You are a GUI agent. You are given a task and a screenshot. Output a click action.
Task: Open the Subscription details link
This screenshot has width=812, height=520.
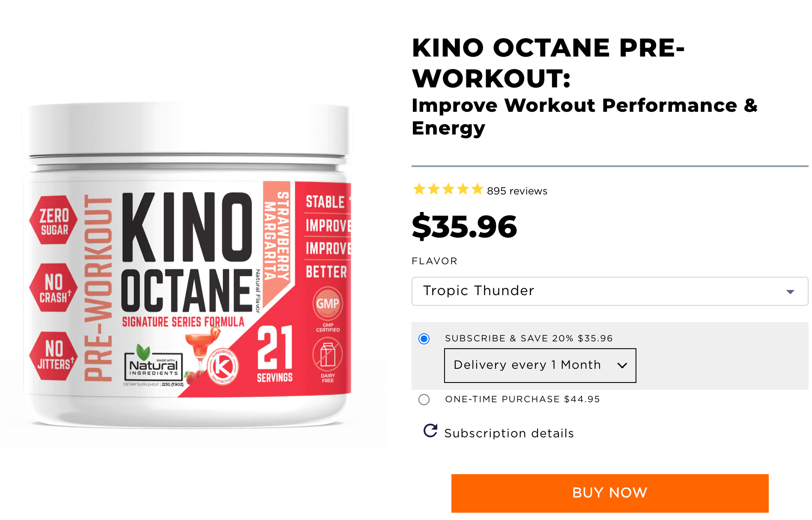click(x=509, y=433)
